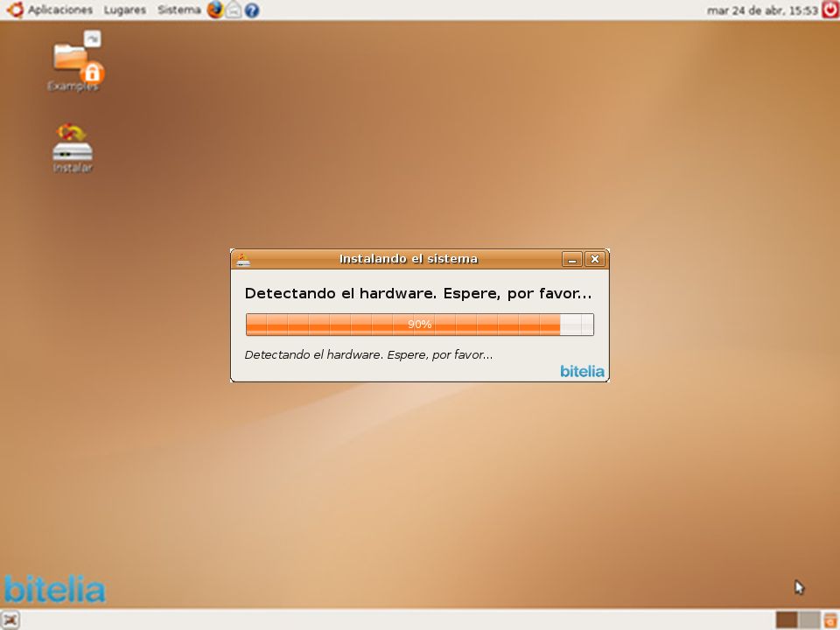Click the bold 'Detectando el hardware' heading
Viewport: 840px width, 630px height.
(418, 294)
